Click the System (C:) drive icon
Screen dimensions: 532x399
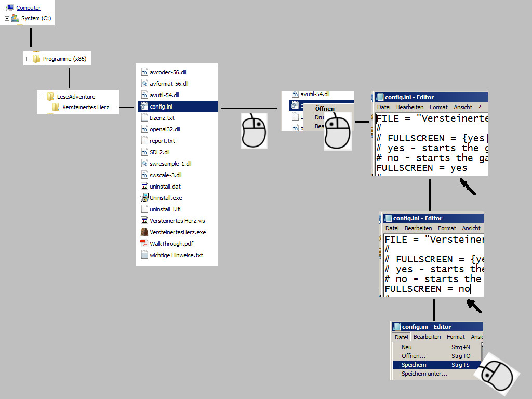pyautogui.click(x=15, y=18)
